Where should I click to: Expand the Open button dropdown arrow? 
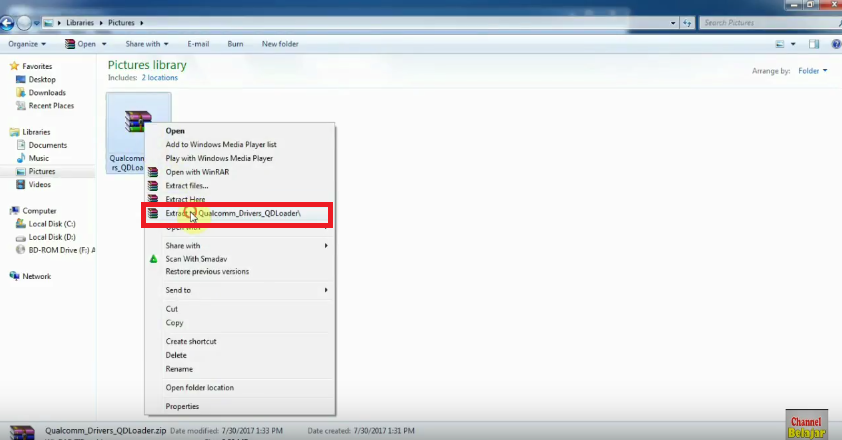tap(104, 44)
